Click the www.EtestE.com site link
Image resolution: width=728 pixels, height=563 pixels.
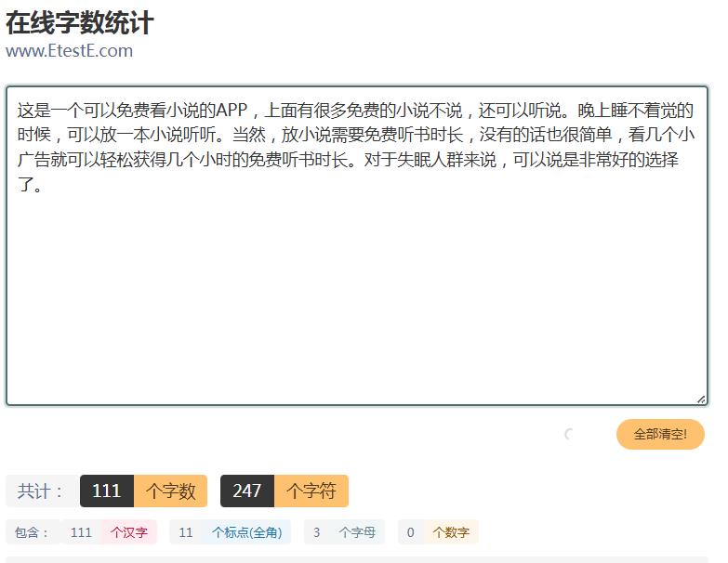69,50
